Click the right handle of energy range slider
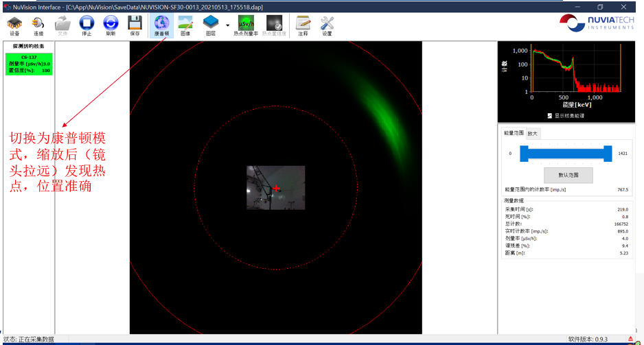 (x=608, y=154)
